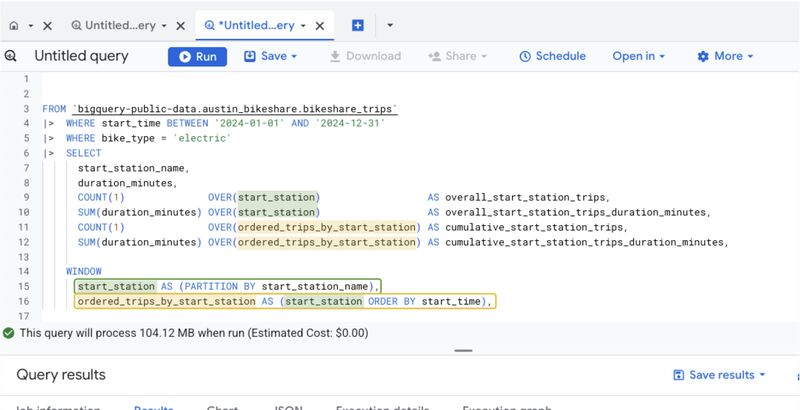Click the bigquery-public-data table reference on line 3
Screen dimensions: 800x410
tap(235, 109)
